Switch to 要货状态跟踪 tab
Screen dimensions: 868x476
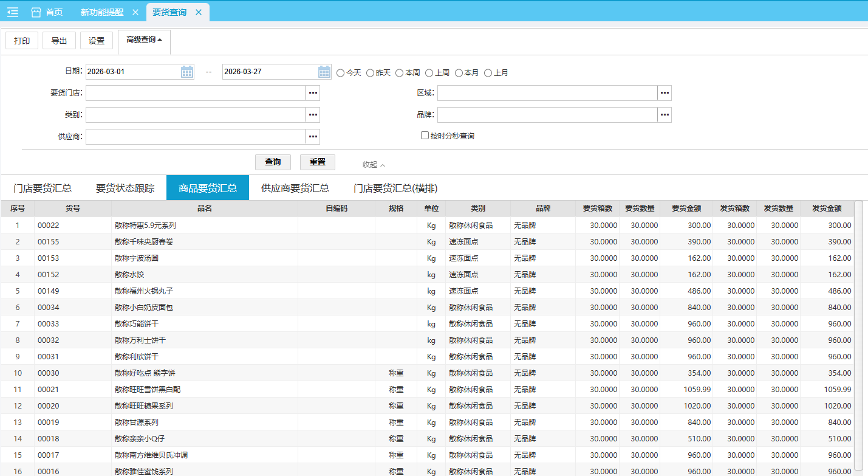125,188
